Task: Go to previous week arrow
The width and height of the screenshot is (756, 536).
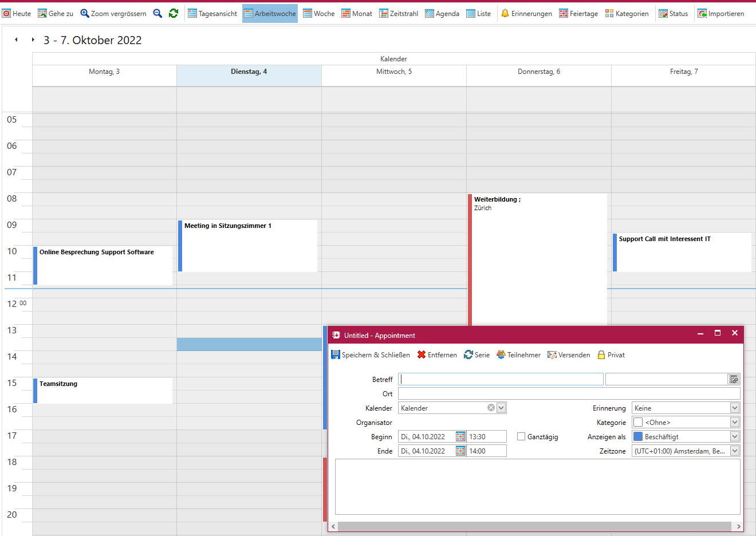Action: 16,40
